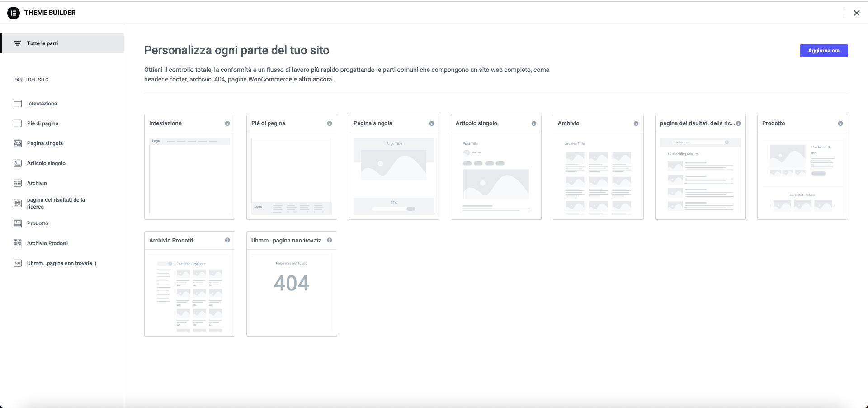Open Articolo singolo in sidebar
868x408 pixels.
(x=46, y=163)
